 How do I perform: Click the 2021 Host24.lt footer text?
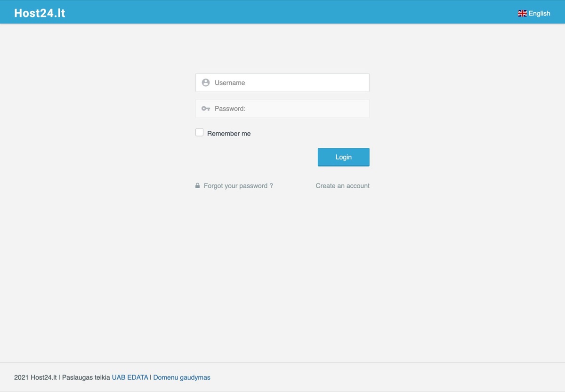[35, 377]
